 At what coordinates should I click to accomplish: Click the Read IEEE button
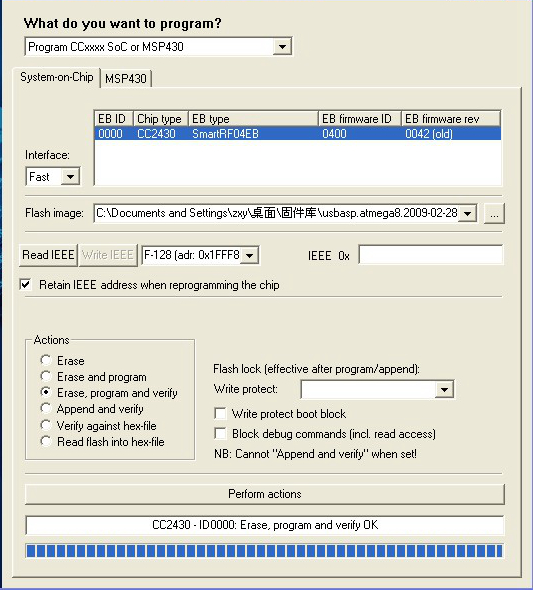[x=48, y=255]
